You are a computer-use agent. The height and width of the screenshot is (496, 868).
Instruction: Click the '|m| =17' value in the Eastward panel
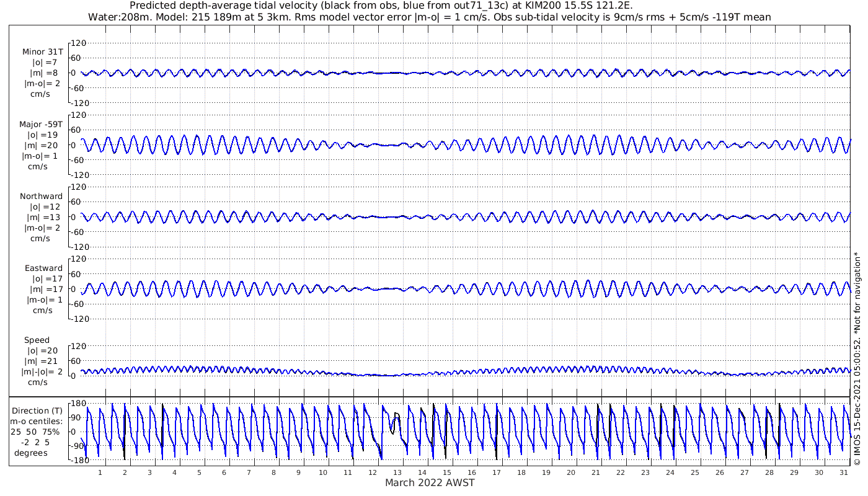[45, 290]
